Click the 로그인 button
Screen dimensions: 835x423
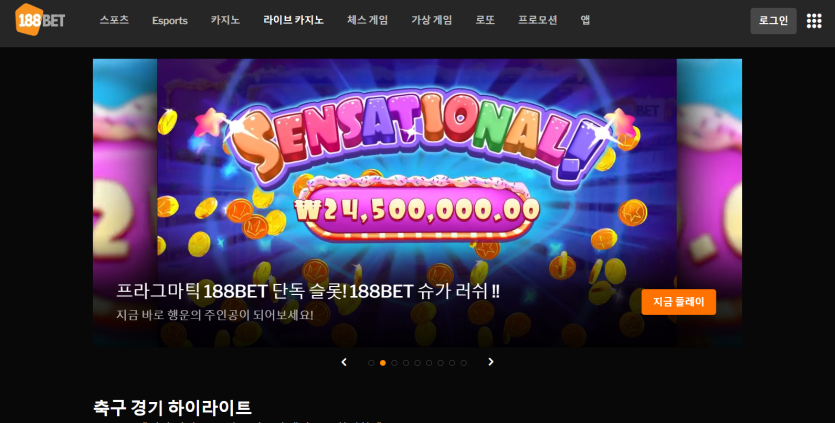(x=773, y=21)
